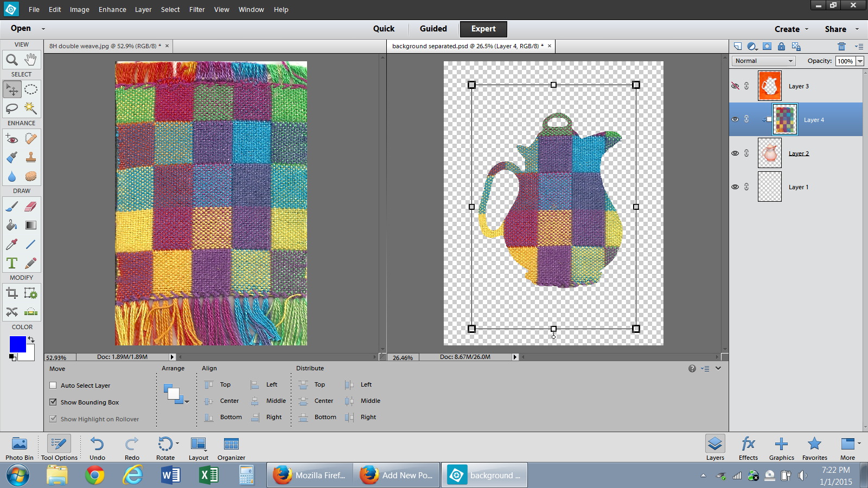Screen dimensions: 868x488
Task: Expand the Opacity slider dropdown arrow
Action: (x=860, y=61)
